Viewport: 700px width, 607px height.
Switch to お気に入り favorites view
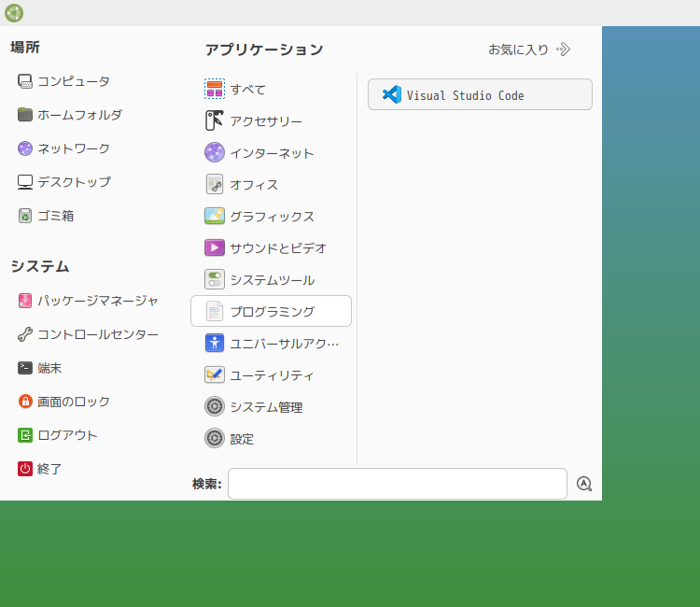[x=529, y=49]
